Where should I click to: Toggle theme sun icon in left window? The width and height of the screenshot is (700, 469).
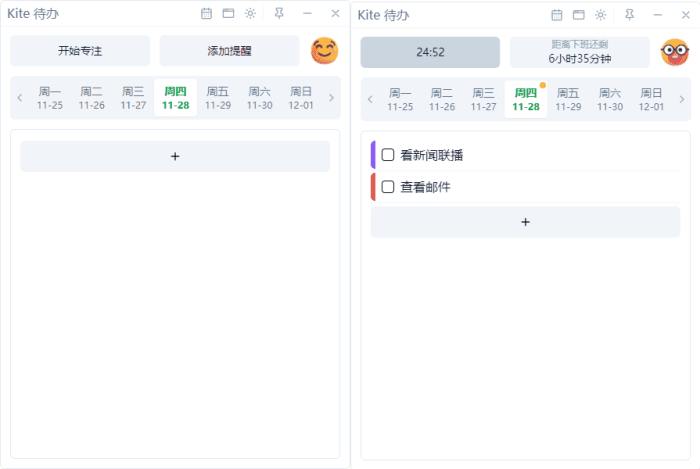tap(250, 13)
